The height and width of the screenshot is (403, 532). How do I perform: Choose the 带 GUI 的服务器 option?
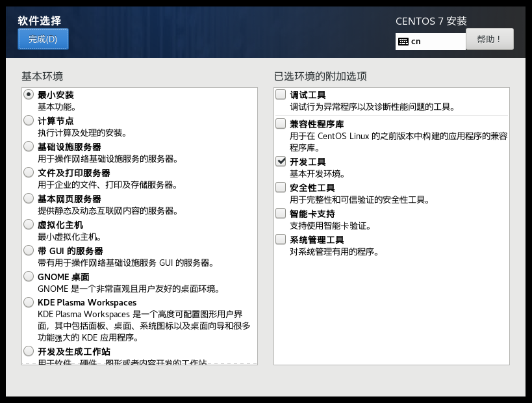tap(29, 250)
